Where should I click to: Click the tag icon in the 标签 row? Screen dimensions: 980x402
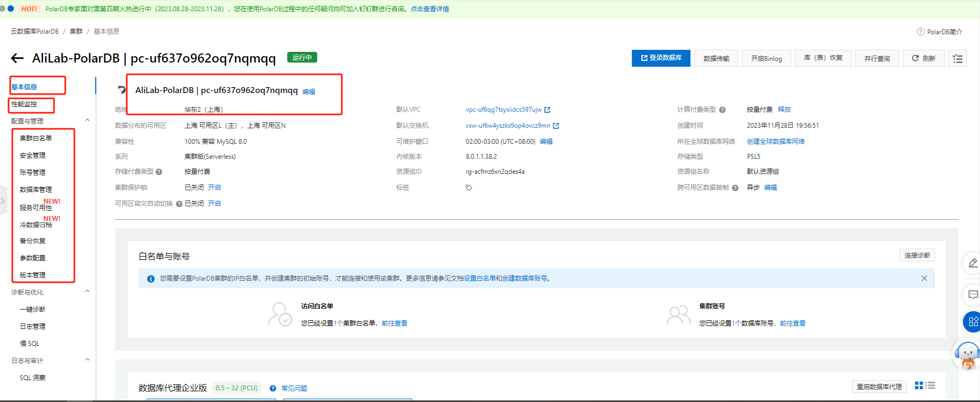[469, 188]
